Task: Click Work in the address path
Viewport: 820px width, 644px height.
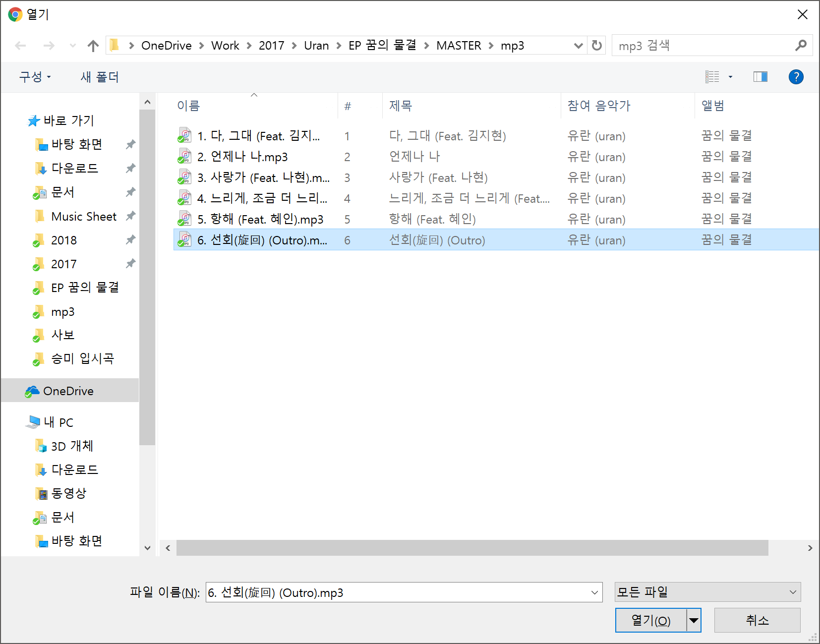Action: (x=225, y=46)
